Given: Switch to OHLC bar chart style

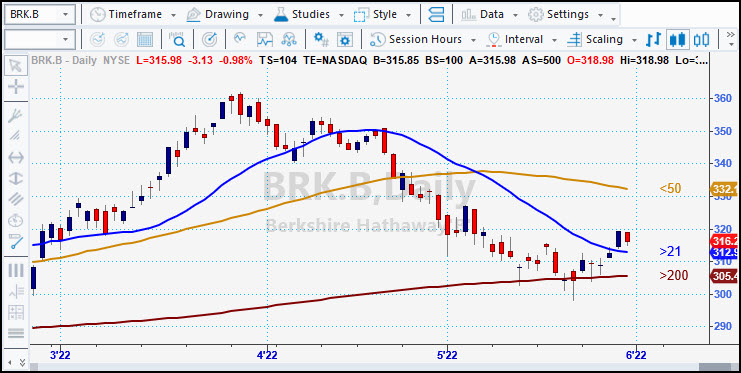Looking at the screenshot, I should pos(654,39).
